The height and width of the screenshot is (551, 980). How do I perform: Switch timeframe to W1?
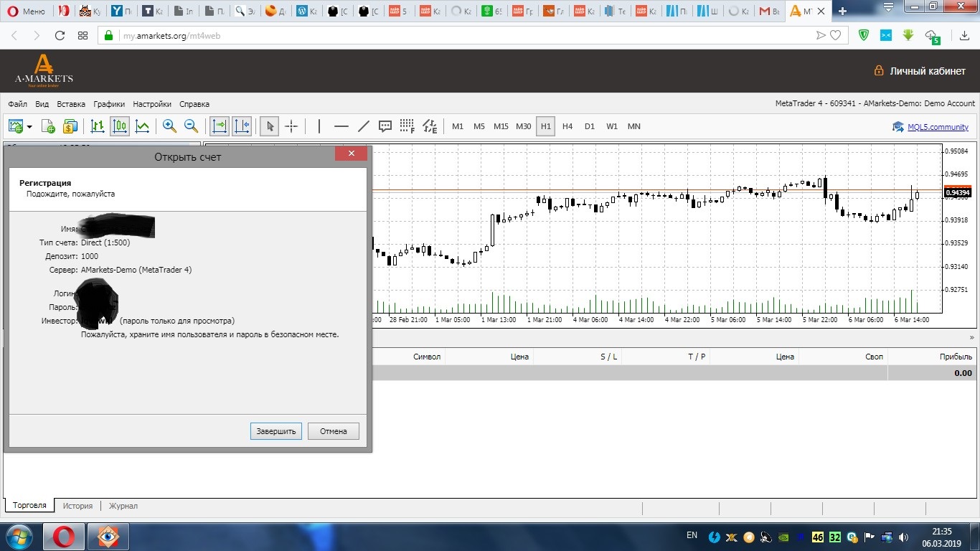pyautogui.click(x=612, y=126)
